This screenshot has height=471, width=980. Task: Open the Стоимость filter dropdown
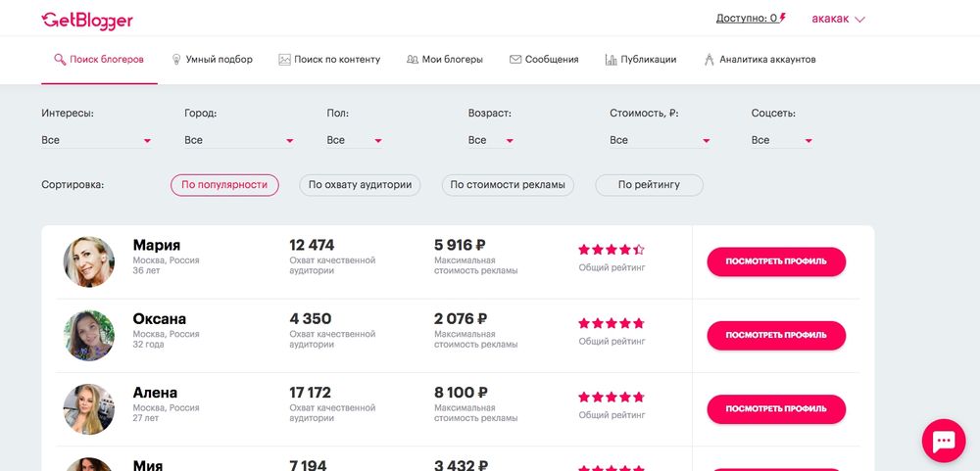coord(660,141)
